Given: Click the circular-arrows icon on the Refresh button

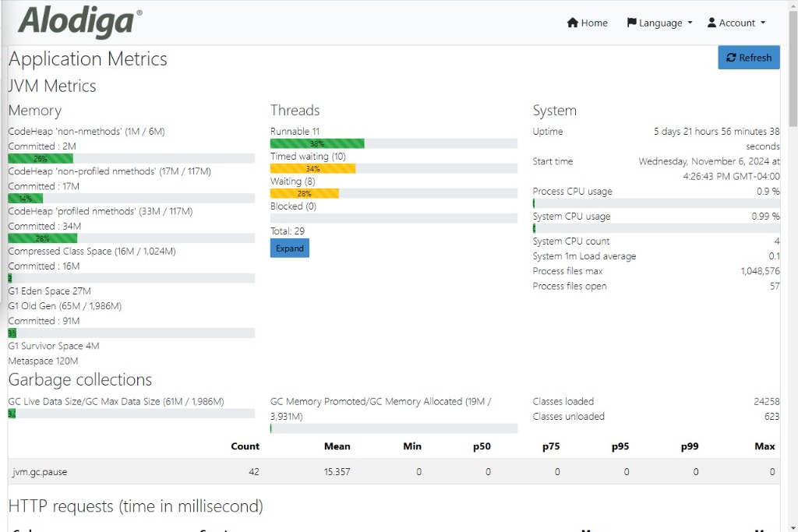Looking at the screenshot, I should tap(731, 57).
